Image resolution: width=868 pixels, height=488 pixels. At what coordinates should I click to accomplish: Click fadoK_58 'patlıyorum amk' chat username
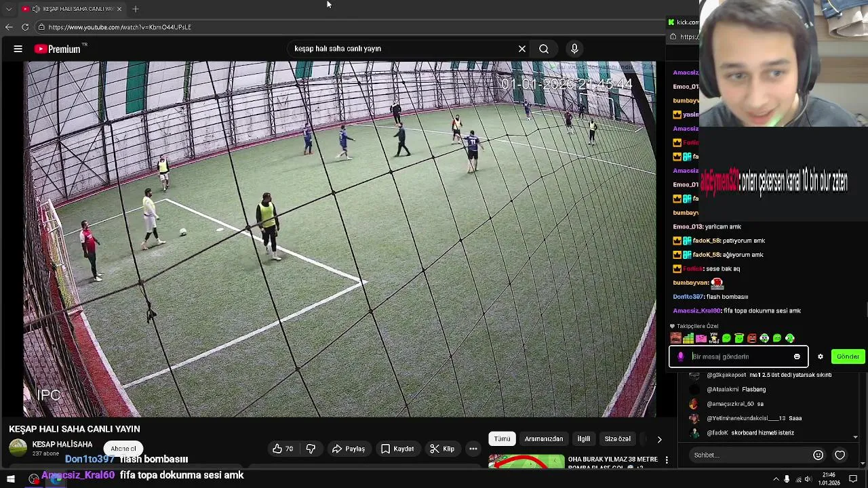point(707,241)
